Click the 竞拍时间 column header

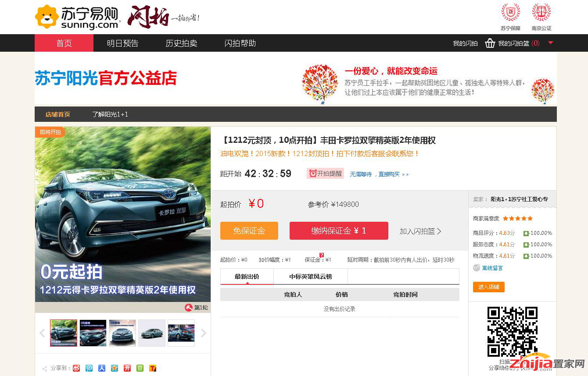click(405, 294)
